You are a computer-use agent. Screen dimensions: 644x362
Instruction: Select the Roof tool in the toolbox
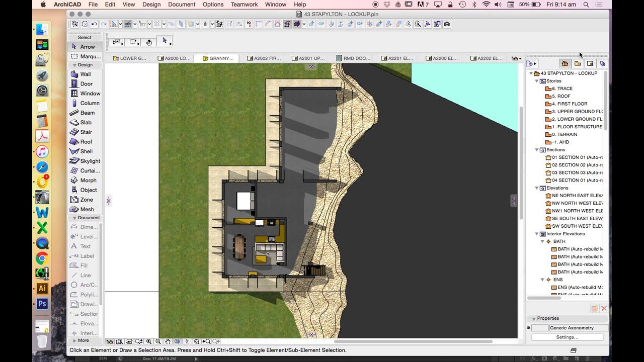point(85,142)
